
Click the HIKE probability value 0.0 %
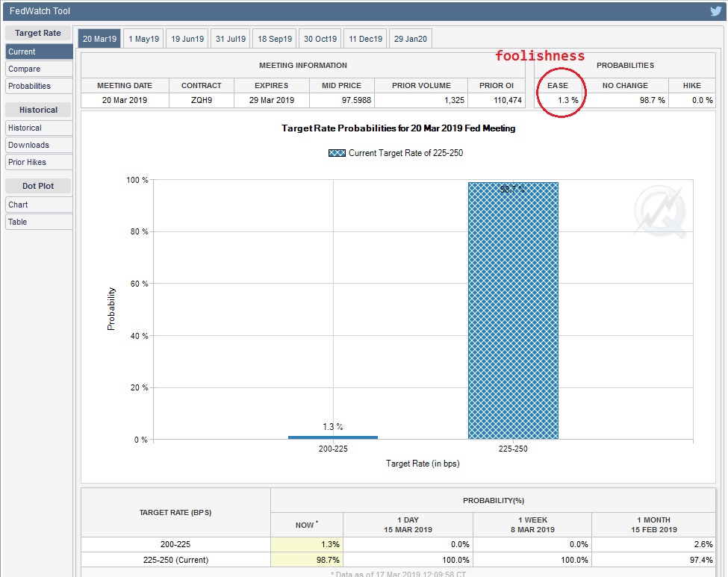702,100
